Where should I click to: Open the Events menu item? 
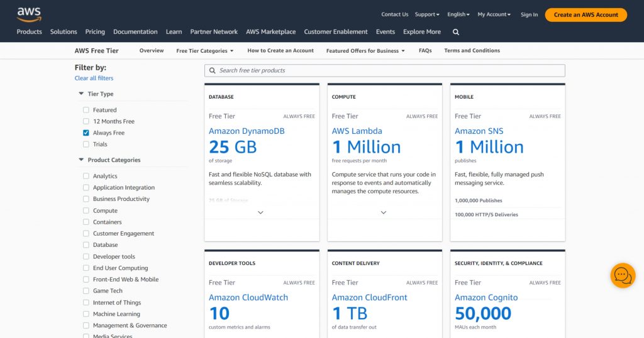[x=386, y=31]
